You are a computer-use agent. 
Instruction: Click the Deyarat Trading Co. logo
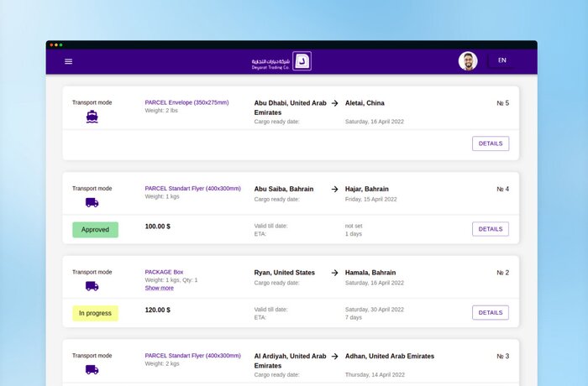pyautogui.click(x=281, y=61)
